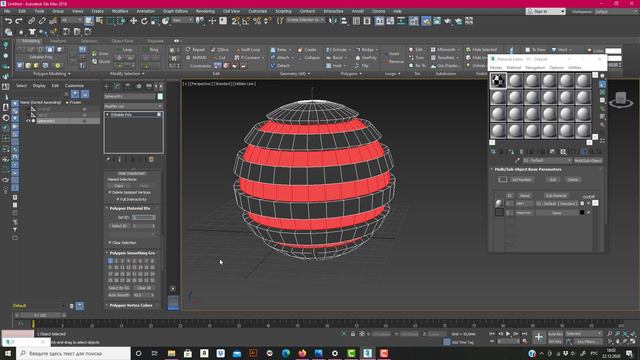Activate the Select and Rotate tool
Image resolution: width=640 pixels, height=360 pixels.
click(x=144, y=21)
